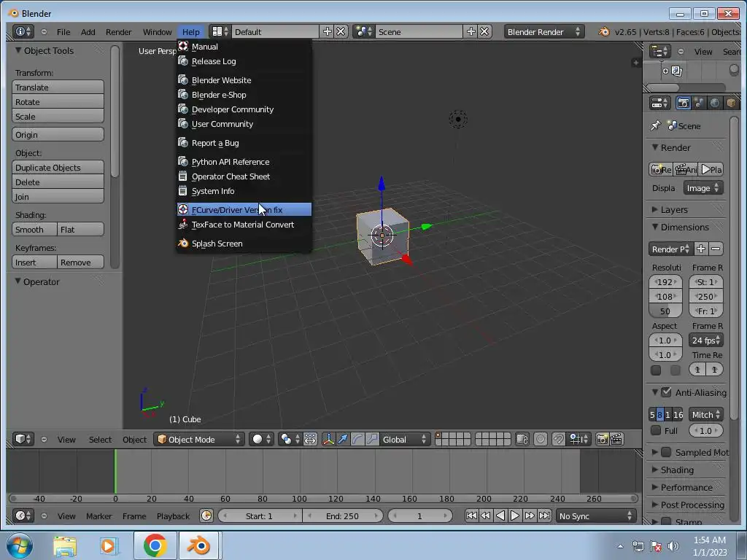Open Display Image dropdown
Viewport: 747px width, 560px height.
703,188
